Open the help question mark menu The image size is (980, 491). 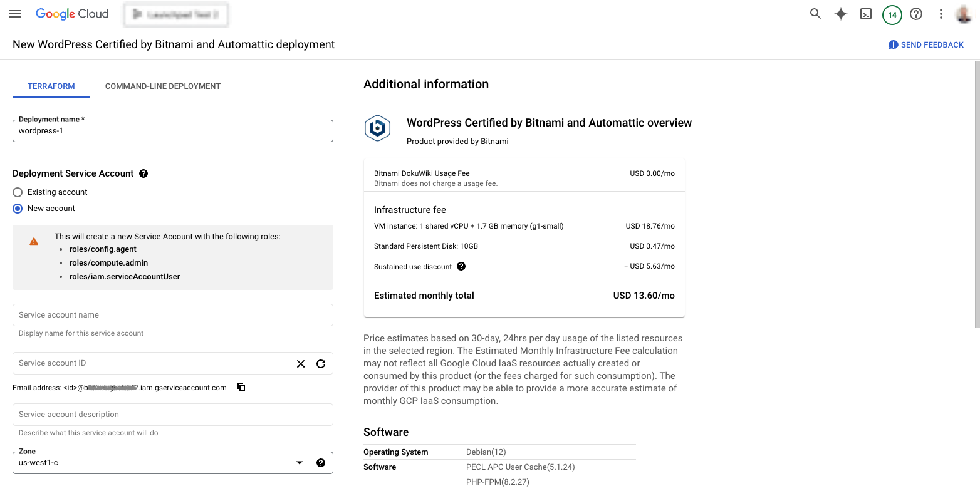(916, 14)
